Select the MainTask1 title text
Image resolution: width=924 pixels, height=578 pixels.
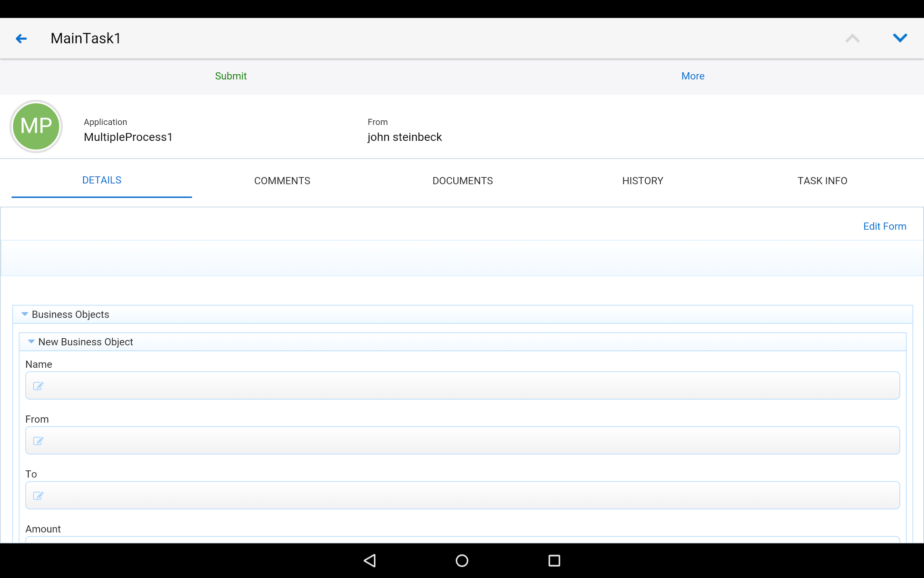86,38
